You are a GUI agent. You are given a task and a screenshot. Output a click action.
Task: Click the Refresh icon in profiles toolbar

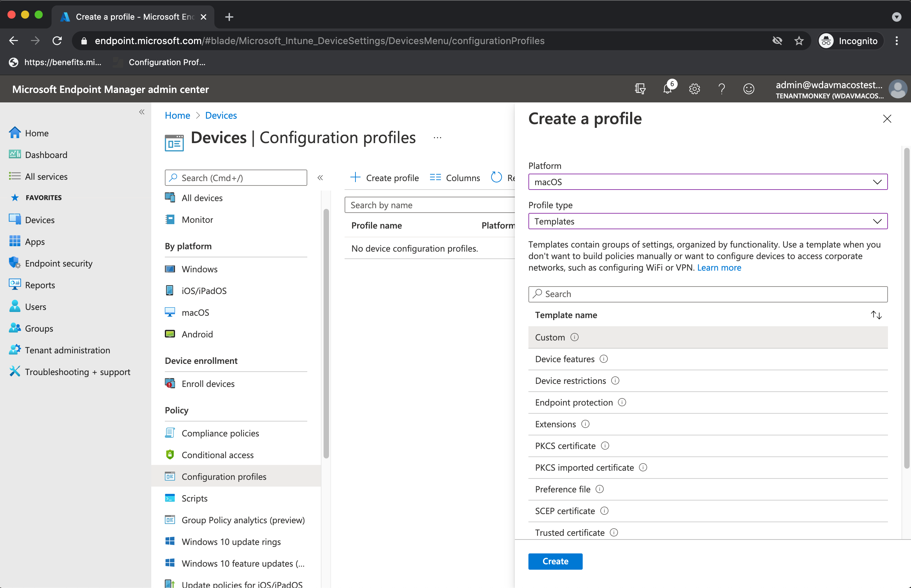(496, 177)
